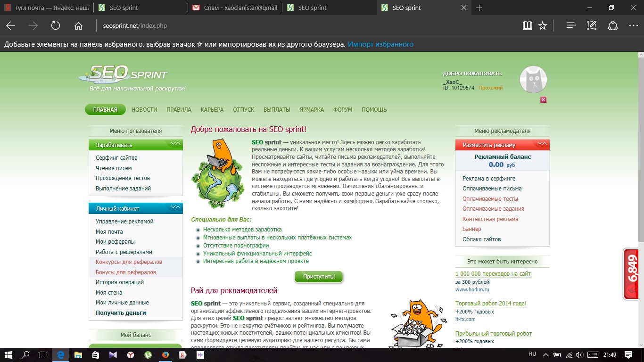Click the forward navigation arrow
Screen dimensions: 644x362
pos(33,26)
